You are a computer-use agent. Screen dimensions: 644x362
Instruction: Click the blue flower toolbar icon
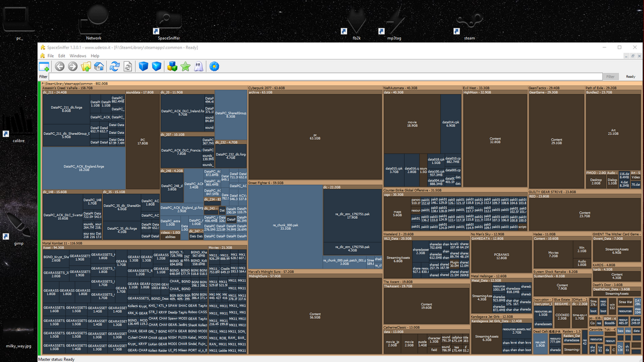215,66
